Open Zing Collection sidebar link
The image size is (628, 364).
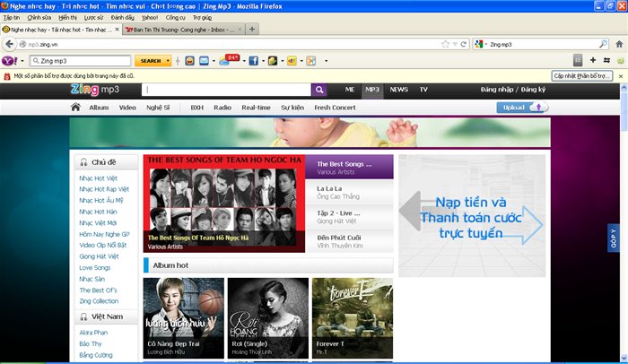[x=99, y=301]
